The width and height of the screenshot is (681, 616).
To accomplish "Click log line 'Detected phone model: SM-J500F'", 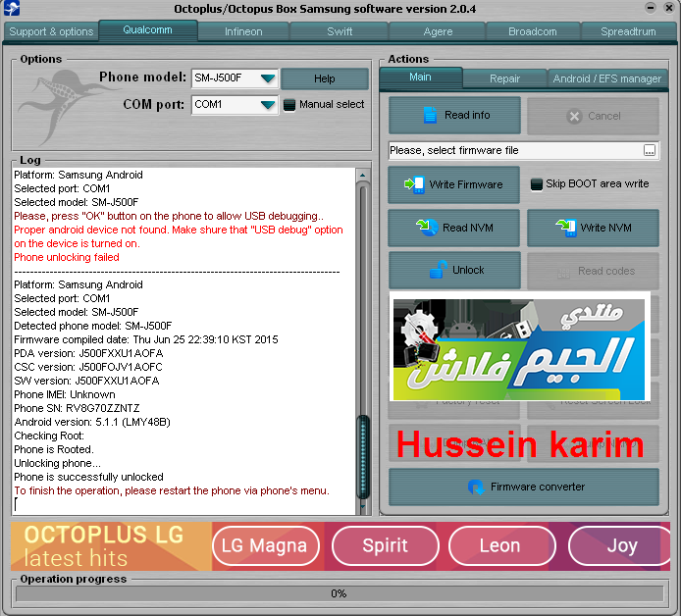I will pos(93,326).
